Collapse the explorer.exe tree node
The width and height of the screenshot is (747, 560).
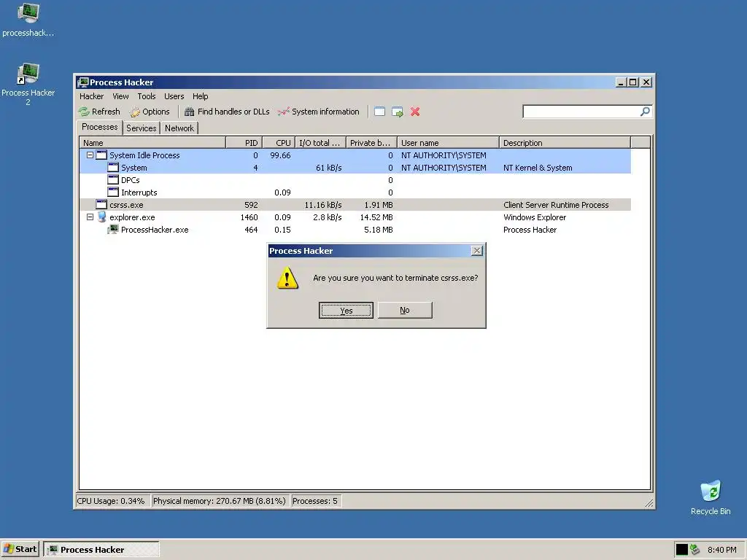click(90, 217)
